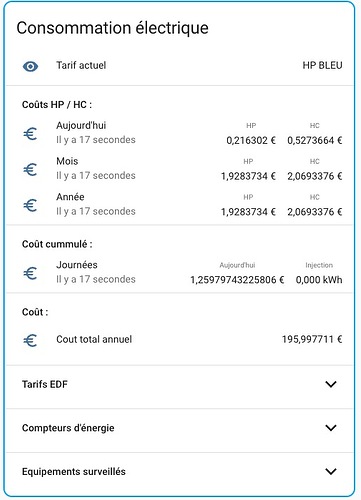Click the eye icon beside Tarif actuel
The height and width of the screenshot is (500, 361).
(30, 66)
